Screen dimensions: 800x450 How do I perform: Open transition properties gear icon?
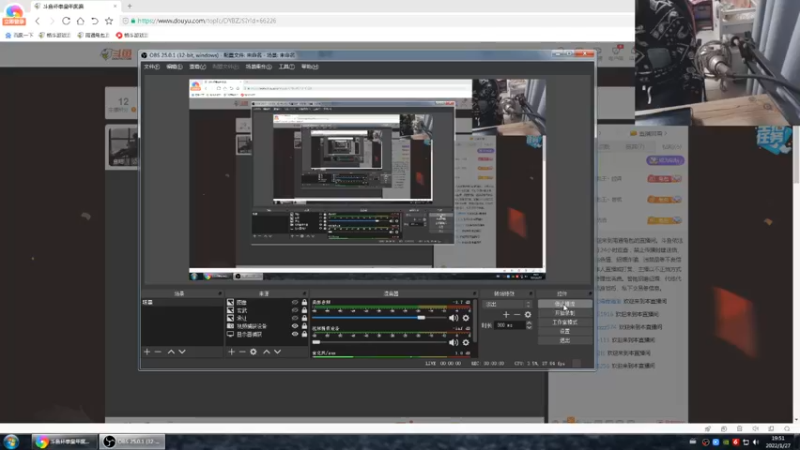tap(528, 315)
